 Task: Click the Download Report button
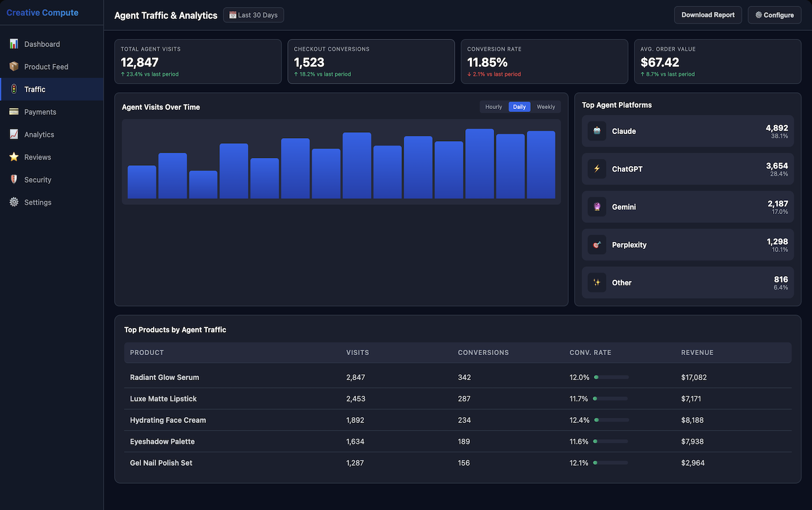click(708, 15)
